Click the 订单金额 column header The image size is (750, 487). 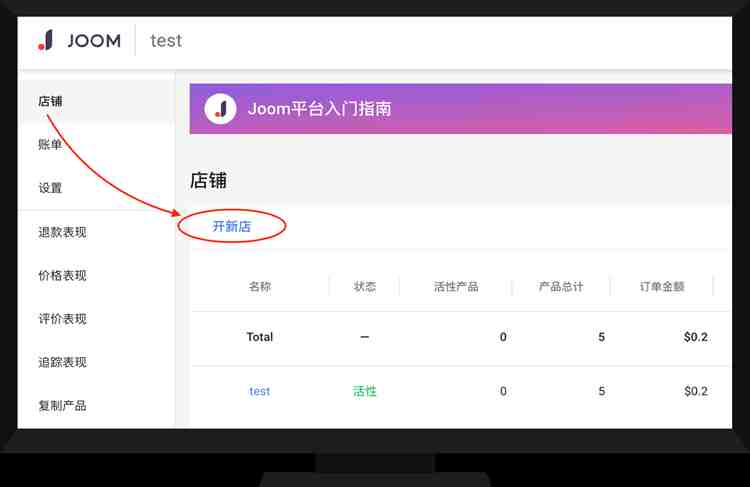(662, 287)
